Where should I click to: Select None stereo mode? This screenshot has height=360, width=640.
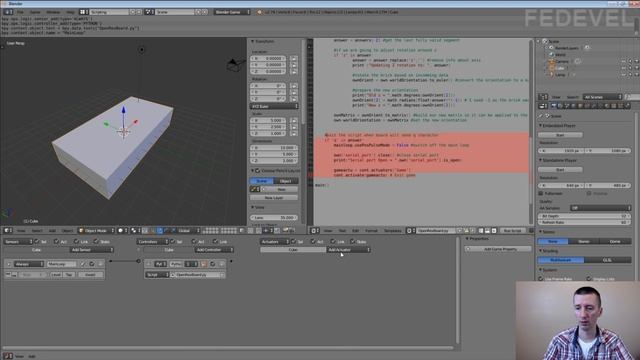(553, 241)
